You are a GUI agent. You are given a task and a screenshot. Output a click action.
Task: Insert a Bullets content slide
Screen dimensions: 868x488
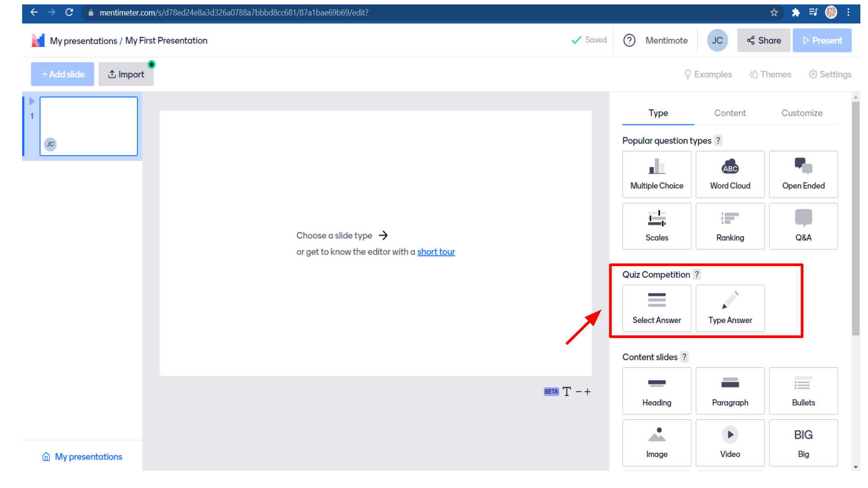803,391
